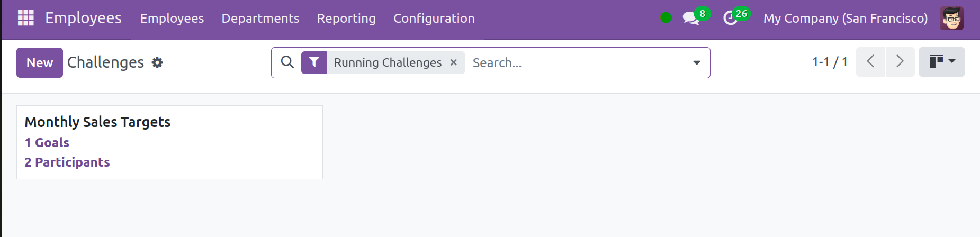This screenshot has height=237, width=980.
Task: Click the search magnifier icon
Action: pyautogui.click(x=287, y=62)
